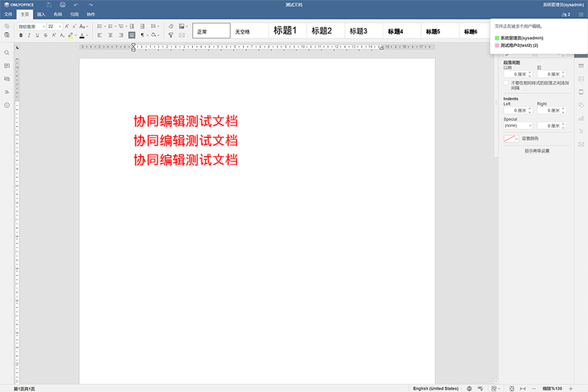Toggle no spacing between same-style paragraphs checkbox
The image size is (588, 392).
(x=506, y=82)
